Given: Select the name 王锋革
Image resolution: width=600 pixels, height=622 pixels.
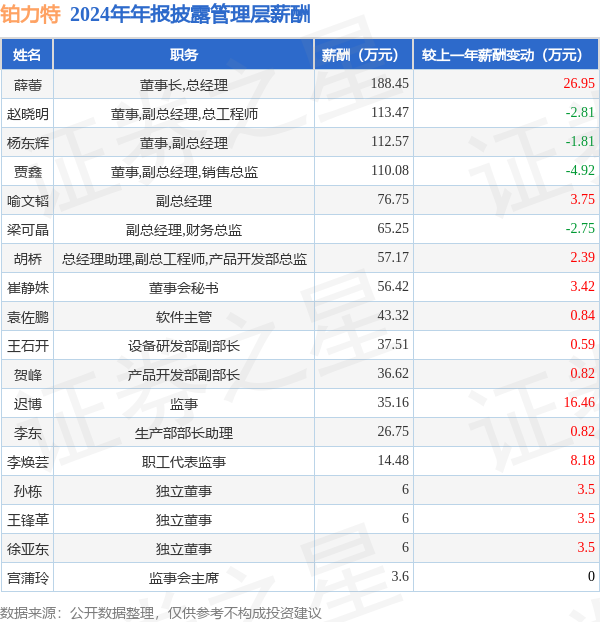Looking at the screenshot, I should coord(27,520).
